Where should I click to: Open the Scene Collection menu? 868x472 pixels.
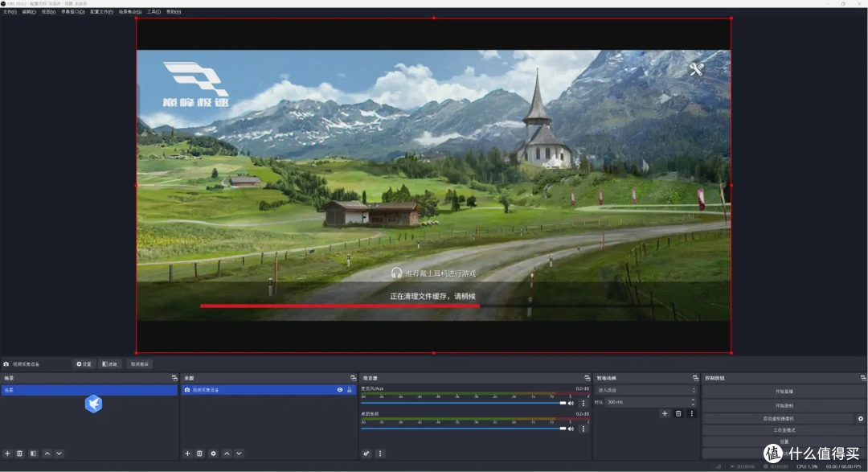(129, 11)
